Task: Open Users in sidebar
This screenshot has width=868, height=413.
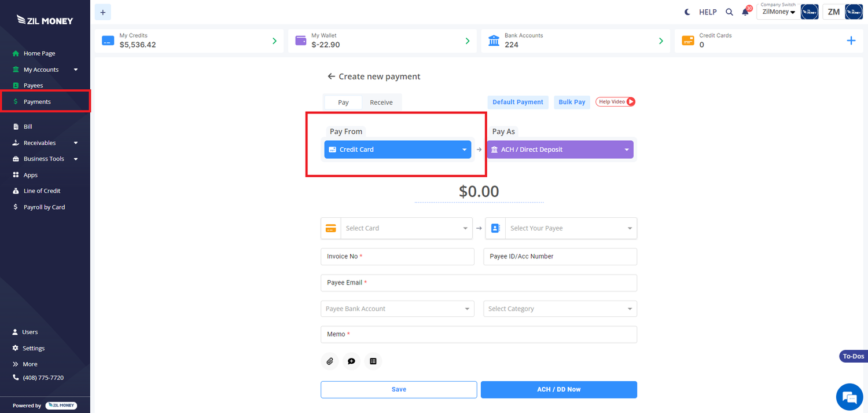Action: 30,332
